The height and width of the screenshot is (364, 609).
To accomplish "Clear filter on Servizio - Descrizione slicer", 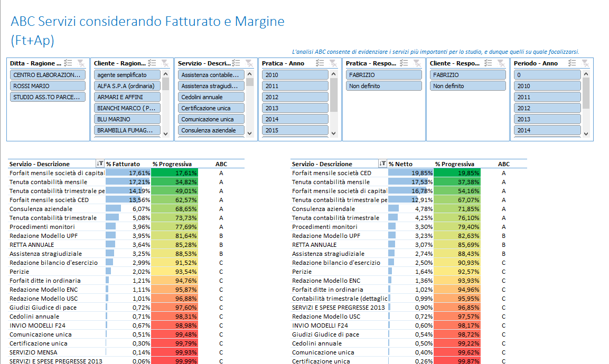I will click(x=249, y=63).
